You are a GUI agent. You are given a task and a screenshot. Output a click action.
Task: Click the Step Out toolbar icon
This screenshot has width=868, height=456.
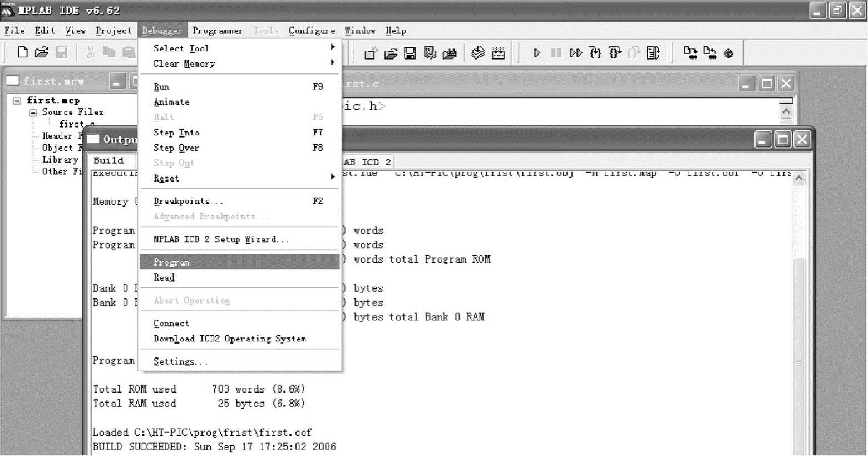634,53
